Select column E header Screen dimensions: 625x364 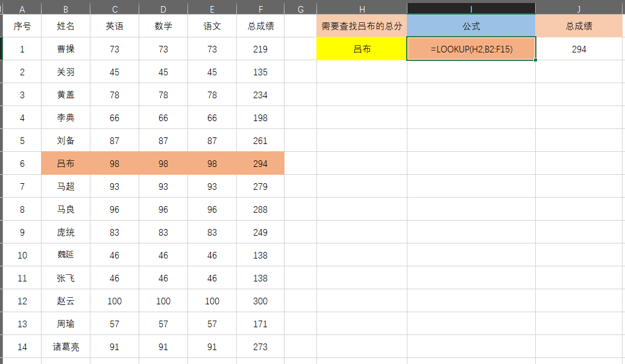pos(212,9)
